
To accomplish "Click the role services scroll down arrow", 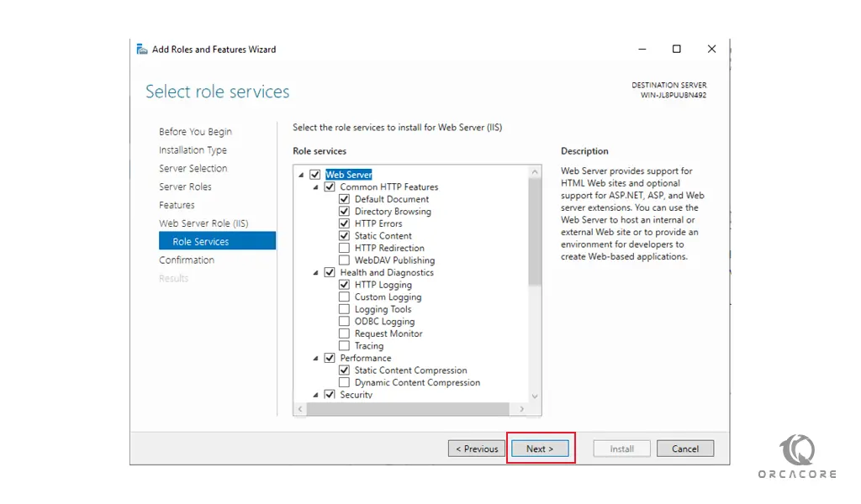I will pos(535,396).
